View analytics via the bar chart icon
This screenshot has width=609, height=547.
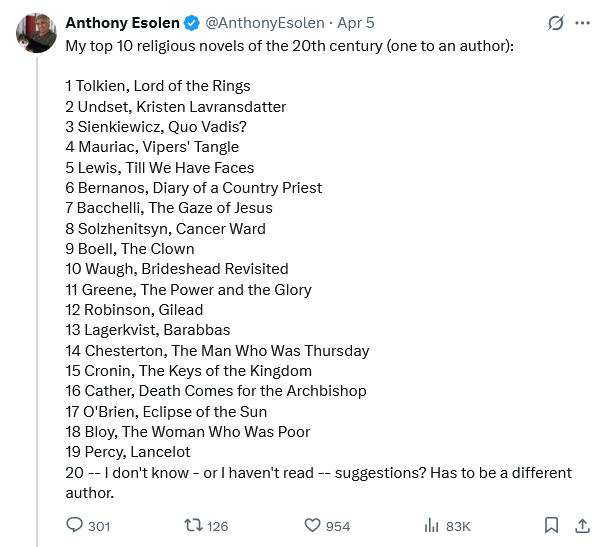pos(433,525)
